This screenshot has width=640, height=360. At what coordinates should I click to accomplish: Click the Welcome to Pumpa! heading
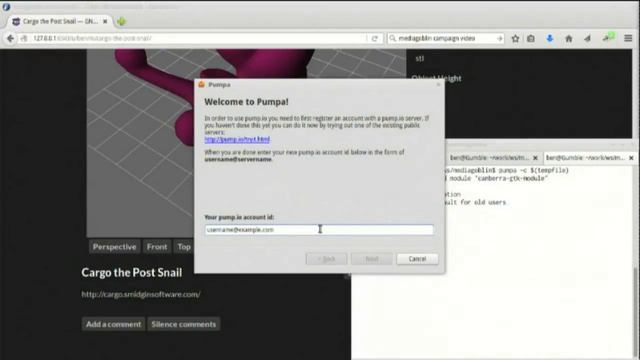[246, 102]
